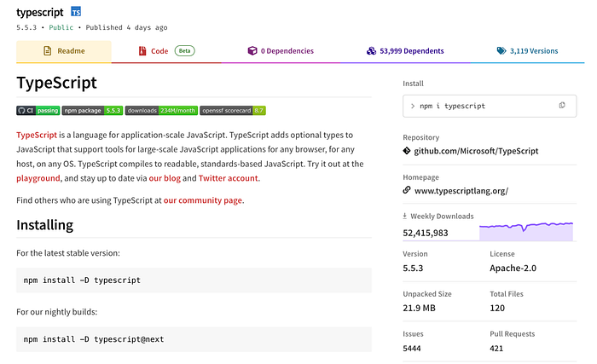This screenshot has width=597, height=364.
Task: Open github.com/Microsoft/TypeScript repository link
Action: pos(476,151)
